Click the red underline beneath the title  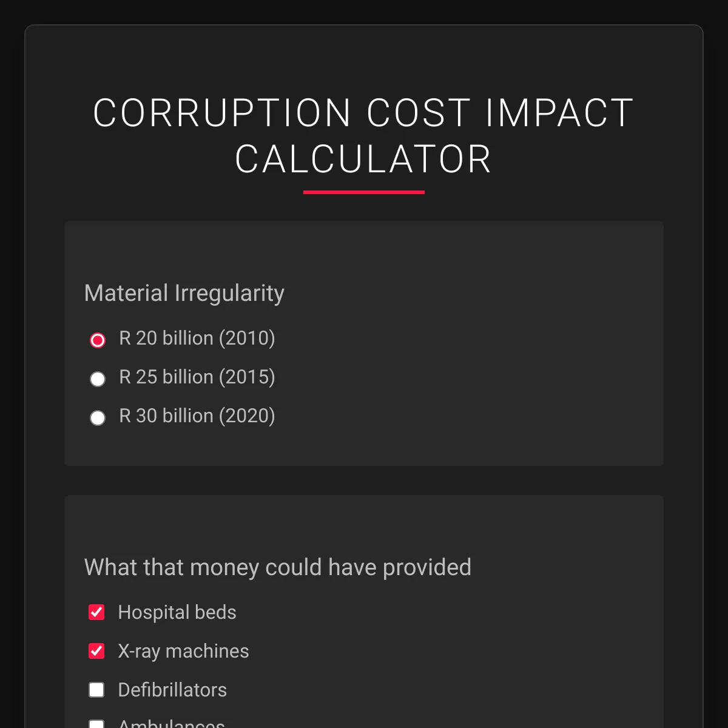pos(363,192)
